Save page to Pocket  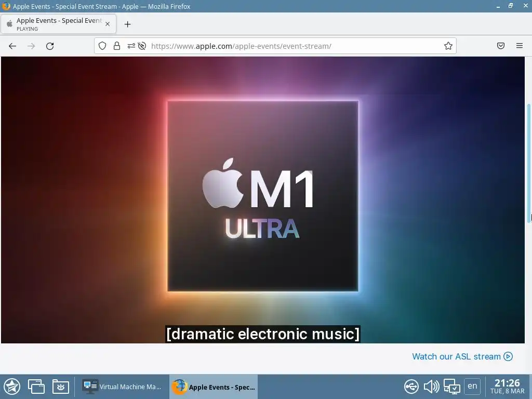click(501, 46)
